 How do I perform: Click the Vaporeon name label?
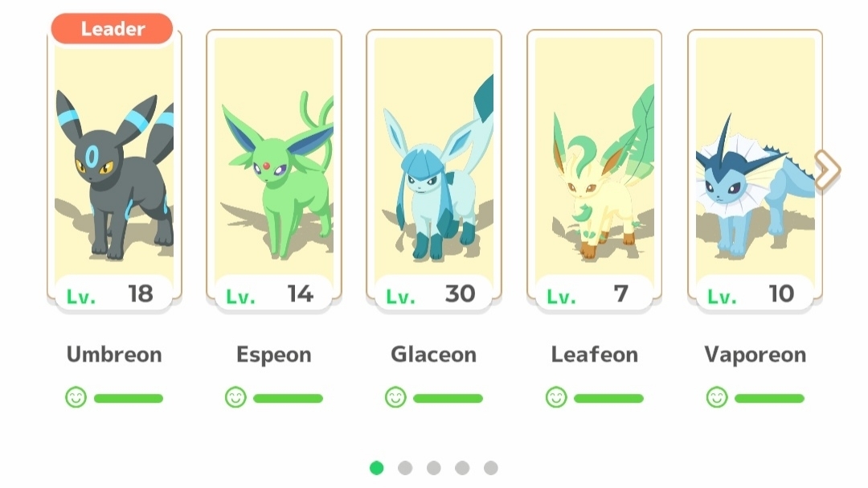click(755, 355)
